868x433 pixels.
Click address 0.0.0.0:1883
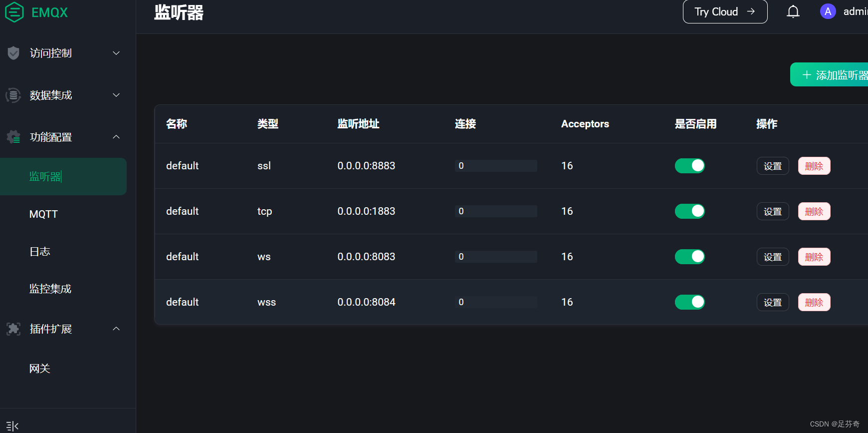point(366,211)
